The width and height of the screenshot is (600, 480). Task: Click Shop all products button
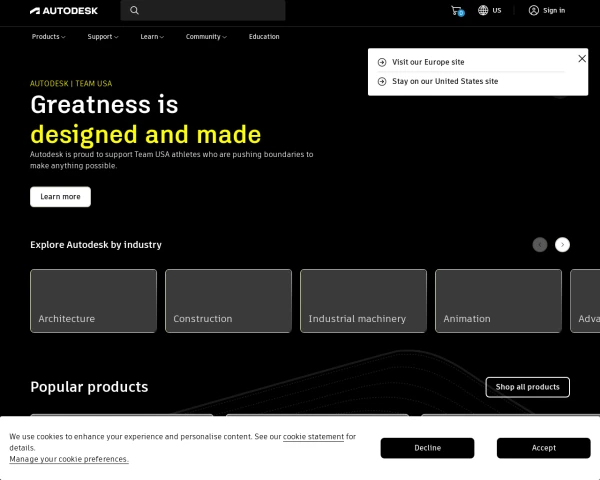(528, 387)
